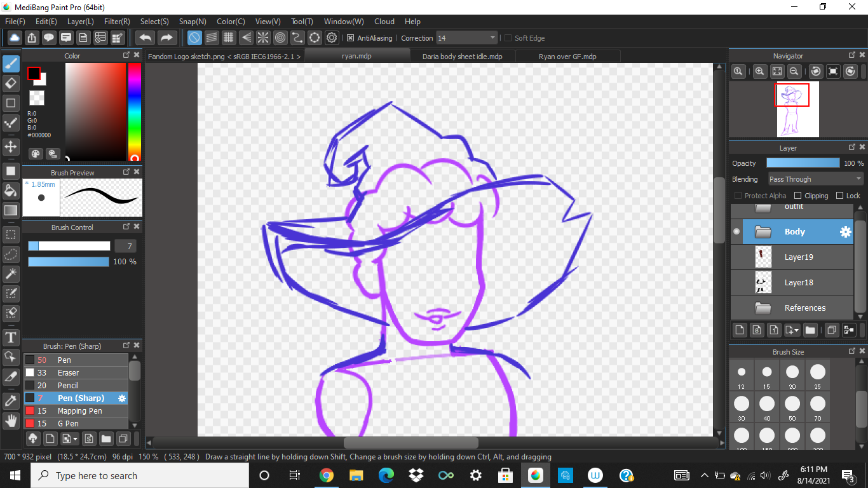The height and width of the screenshot is (488, 868).
Task: Select the Move tool
Action: pos(11,147)
